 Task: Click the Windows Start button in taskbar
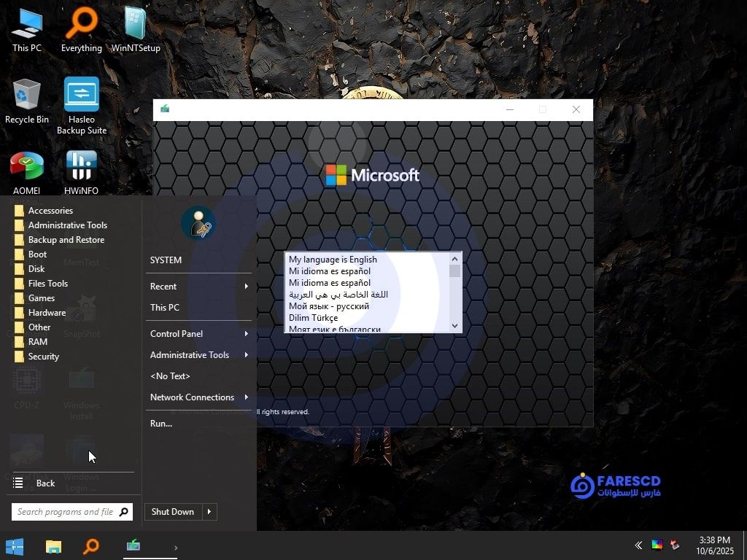point(15,546)
